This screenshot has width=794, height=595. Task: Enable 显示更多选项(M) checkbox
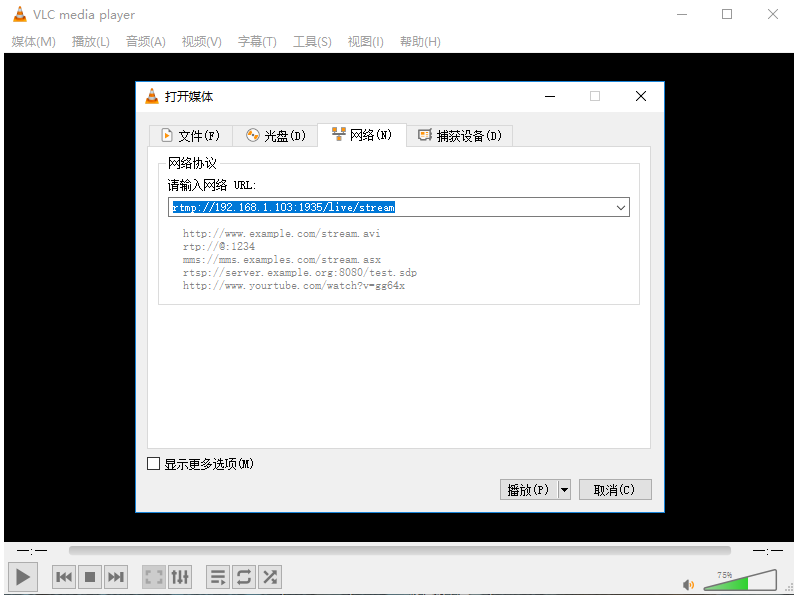click(x=153, y=463)
